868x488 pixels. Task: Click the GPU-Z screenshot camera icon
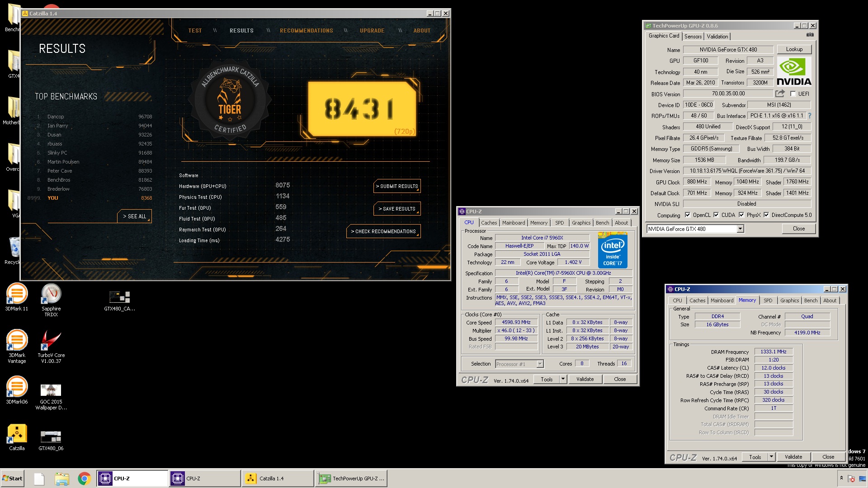click(810, 35)
